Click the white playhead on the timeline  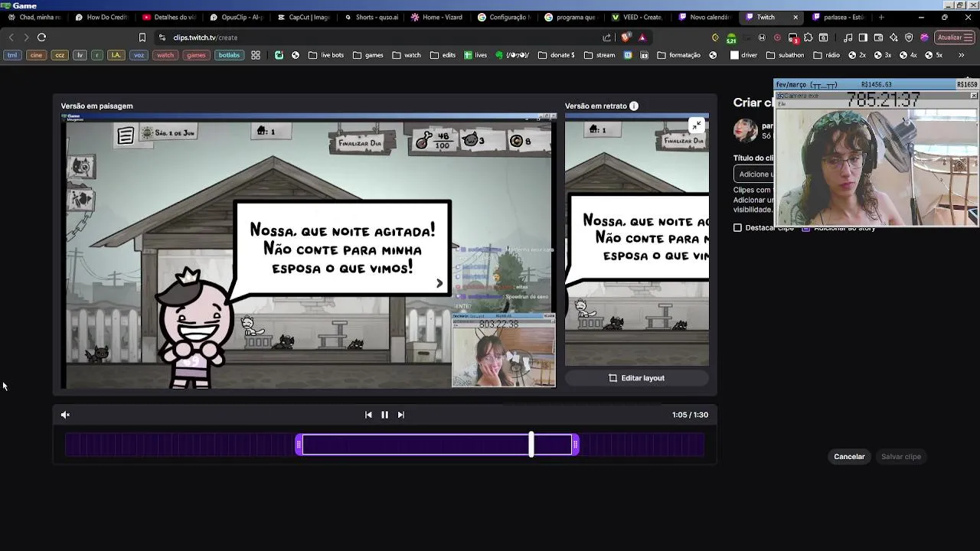coord(531,445)
